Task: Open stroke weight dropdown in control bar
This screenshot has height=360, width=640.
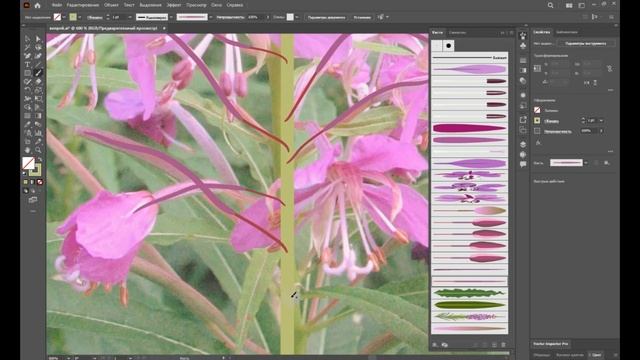Action: coord(130,17)
